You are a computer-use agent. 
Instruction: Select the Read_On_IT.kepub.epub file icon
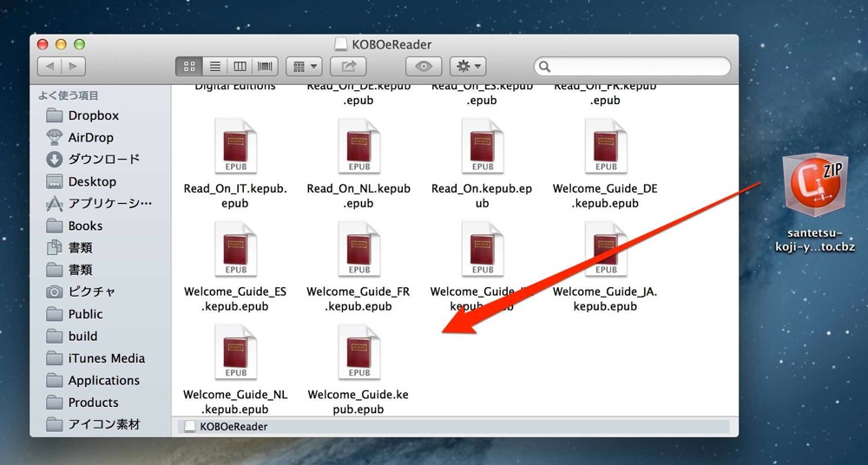click(x=236, y=146)
